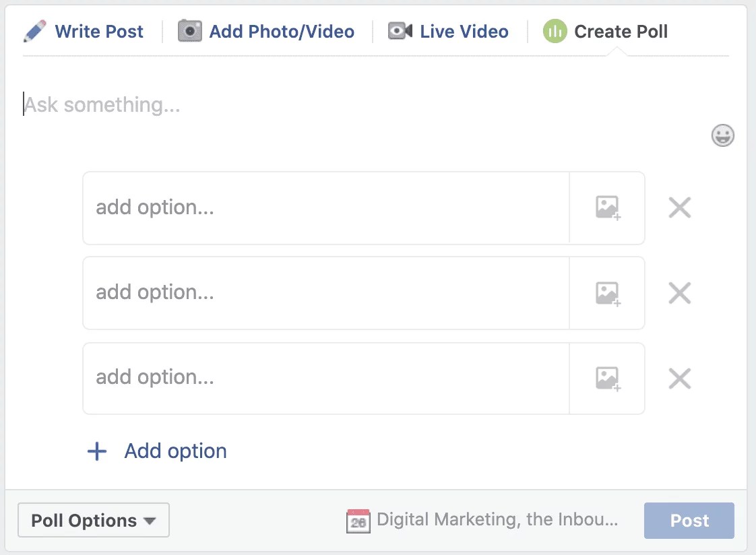Add an image to the first poll option

pos(607,207)
